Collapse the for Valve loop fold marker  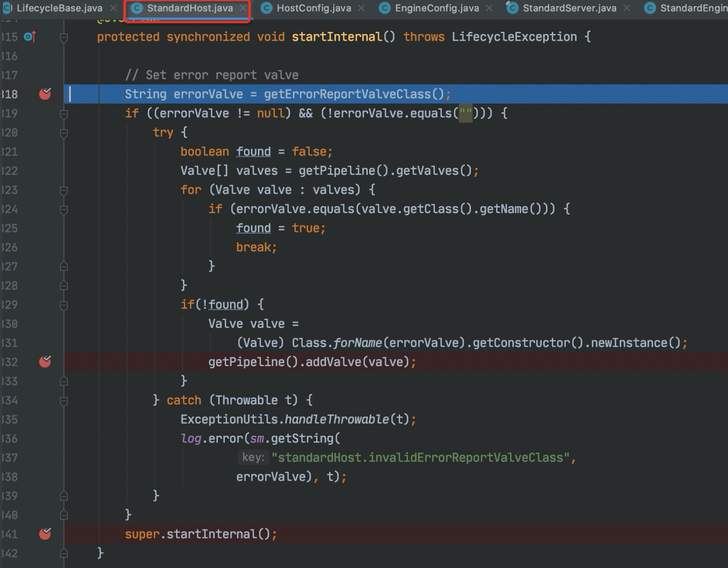64,191
